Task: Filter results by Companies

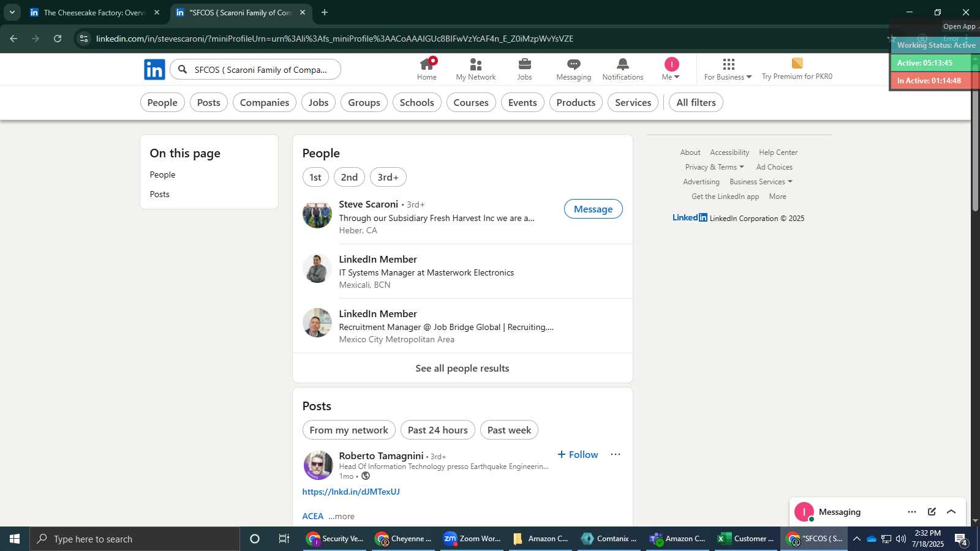Action: [265, 102]
